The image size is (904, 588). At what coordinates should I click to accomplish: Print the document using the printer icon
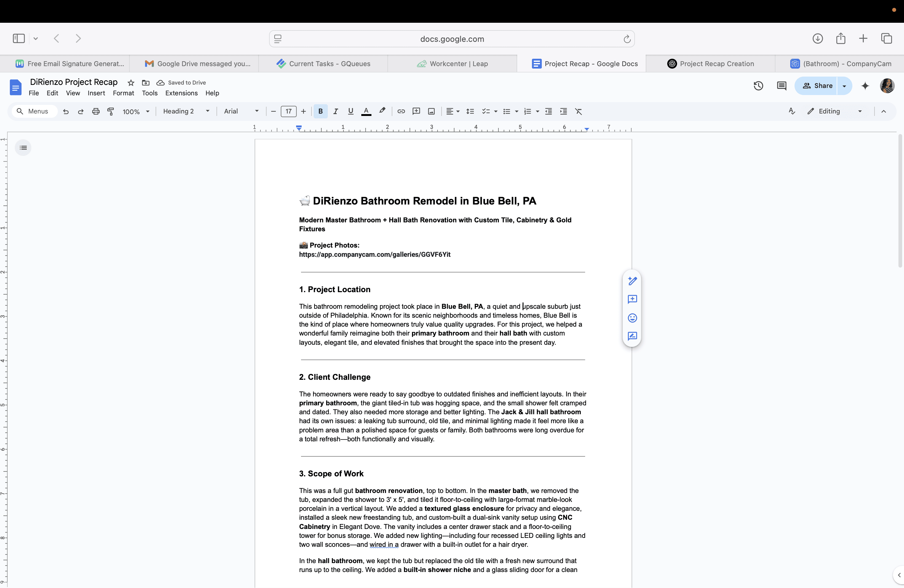pos(96,111)
